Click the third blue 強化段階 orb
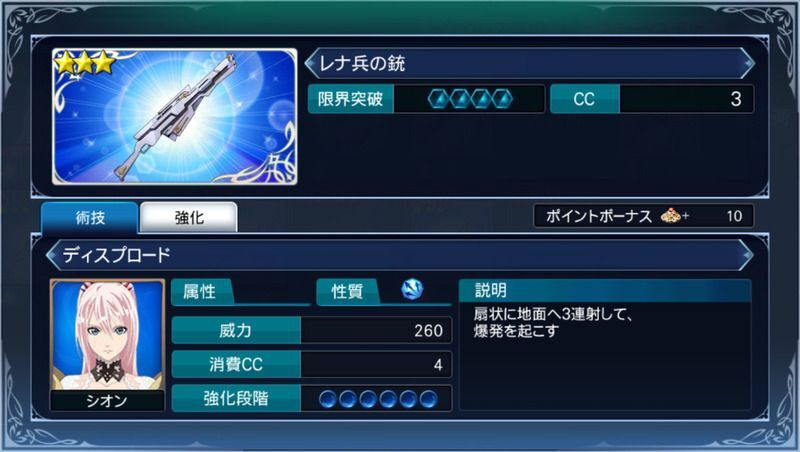This screenshot has width=800, height=452. 368,398
